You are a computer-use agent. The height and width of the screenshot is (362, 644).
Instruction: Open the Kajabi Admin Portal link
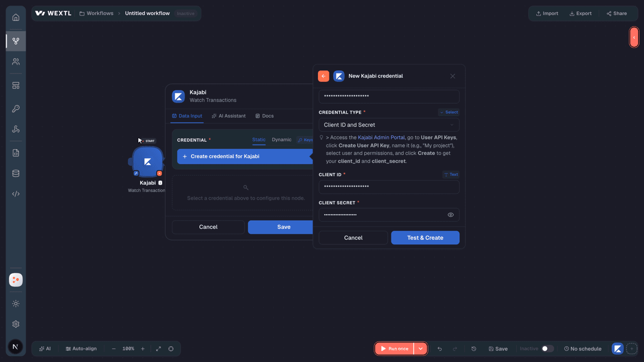(381, 137)
